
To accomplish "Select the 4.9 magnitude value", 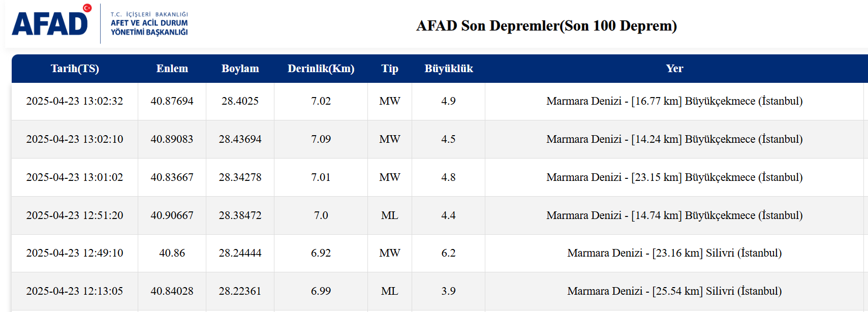I will click(x=448, y=101).
